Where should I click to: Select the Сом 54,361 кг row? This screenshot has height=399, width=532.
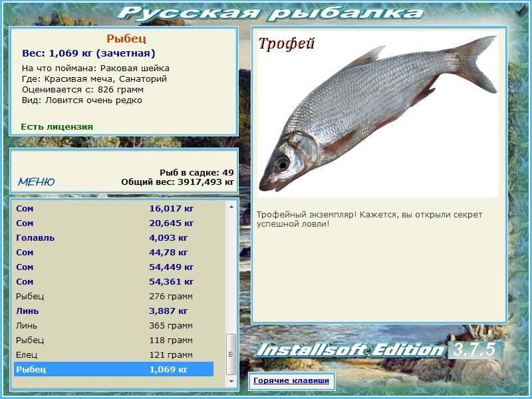[x=114, y=281]
